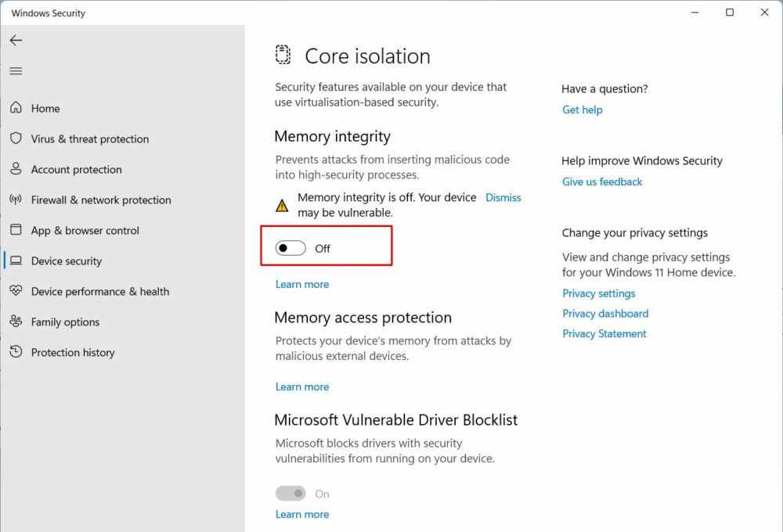Select Device security in the sidebar

(x=67, y=261)
